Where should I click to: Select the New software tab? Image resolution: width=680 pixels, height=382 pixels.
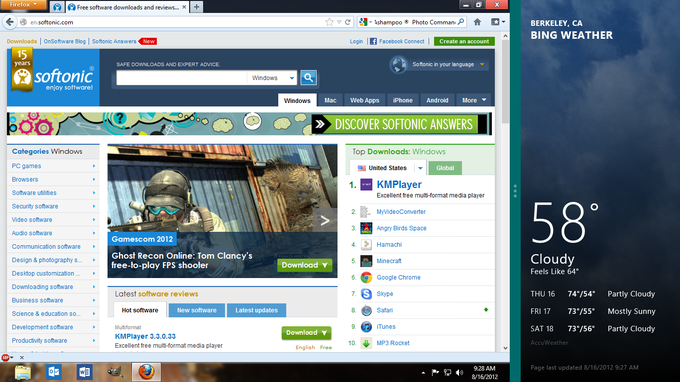196,310
